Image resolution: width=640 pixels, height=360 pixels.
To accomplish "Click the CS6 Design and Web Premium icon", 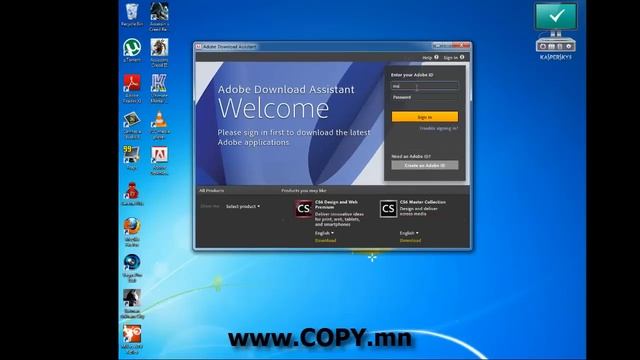I will tap(304, 209).
